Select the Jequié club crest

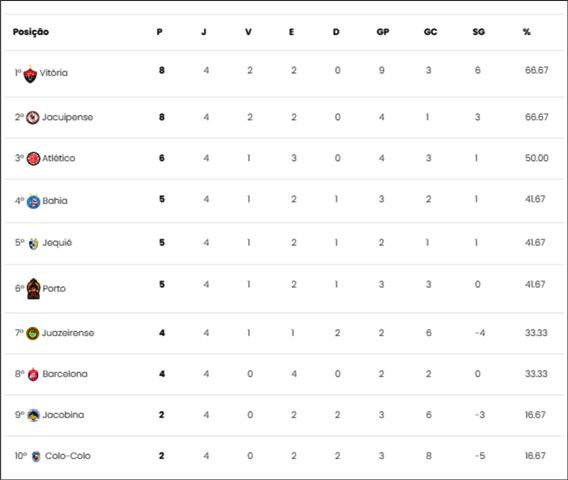[33, 244]
